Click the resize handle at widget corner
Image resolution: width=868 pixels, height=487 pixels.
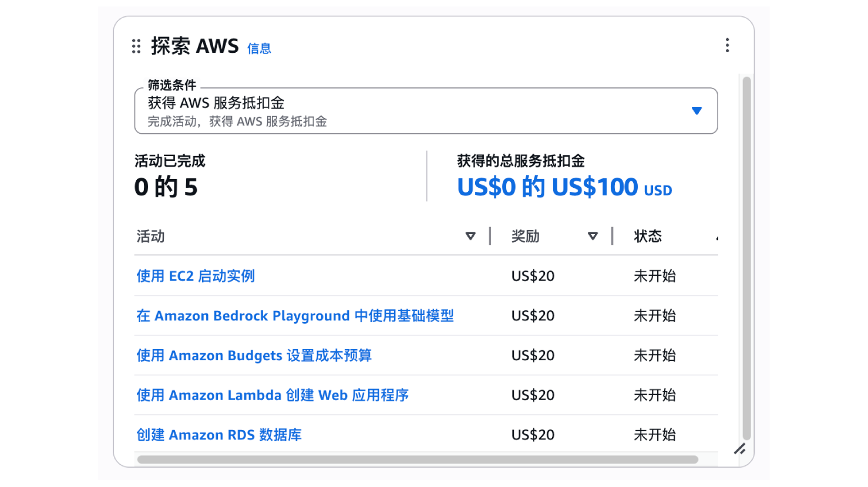coord(739,449)
